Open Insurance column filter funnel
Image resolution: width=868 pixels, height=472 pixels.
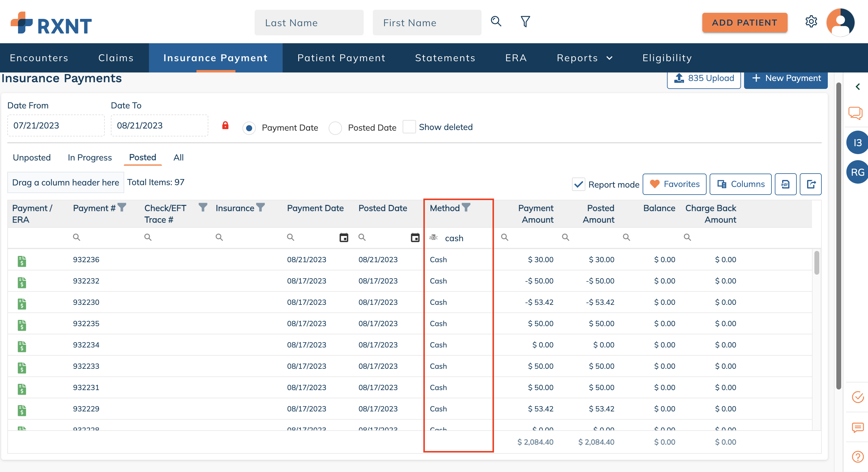260,207
